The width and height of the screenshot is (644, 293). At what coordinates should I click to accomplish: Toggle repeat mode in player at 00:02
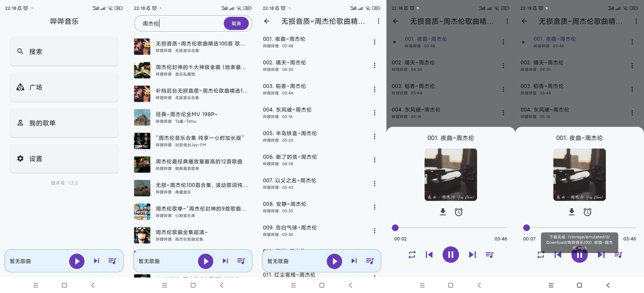tap(412, 255)
